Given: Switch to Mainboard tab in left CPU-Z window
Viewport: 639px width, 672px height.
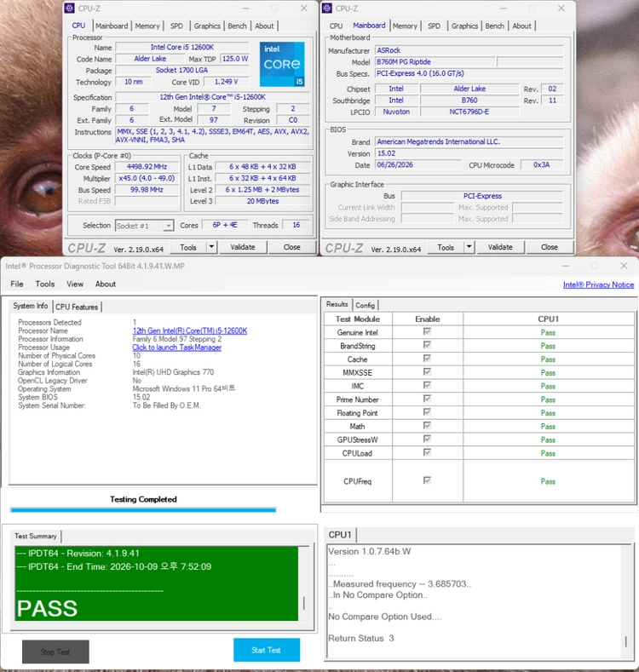Looking at the screenshot, I should (x=112, y=26).
